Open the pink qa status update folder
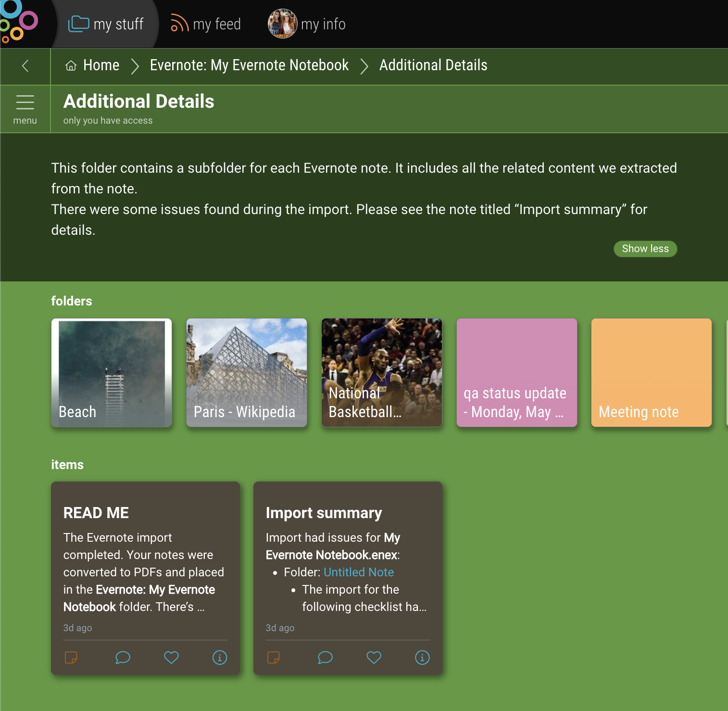 tap(517, 372)
